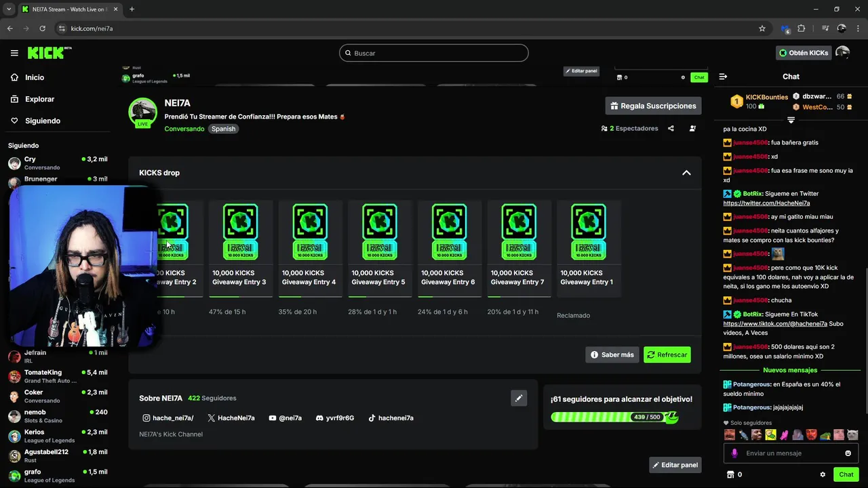Jump to Nuevos mensajes in chat
The height and width of the screenshot is (488, 868).
coord(790,370)
